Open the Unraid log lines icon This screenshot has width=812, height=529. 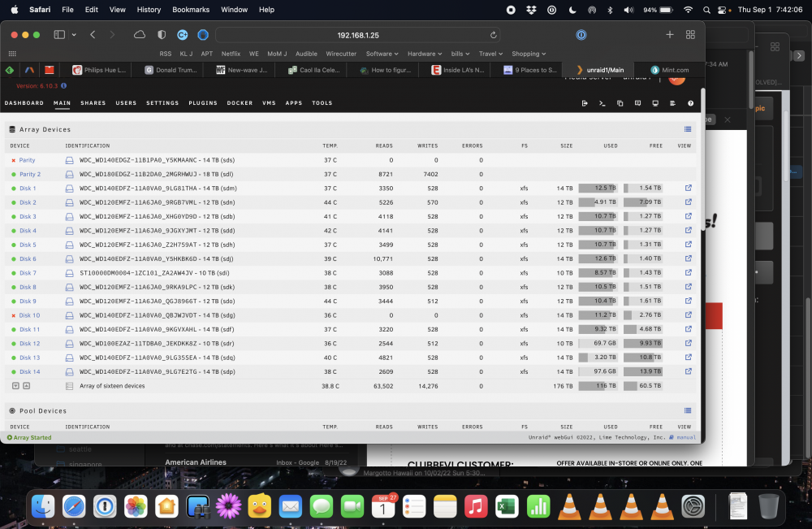point(672,103)
